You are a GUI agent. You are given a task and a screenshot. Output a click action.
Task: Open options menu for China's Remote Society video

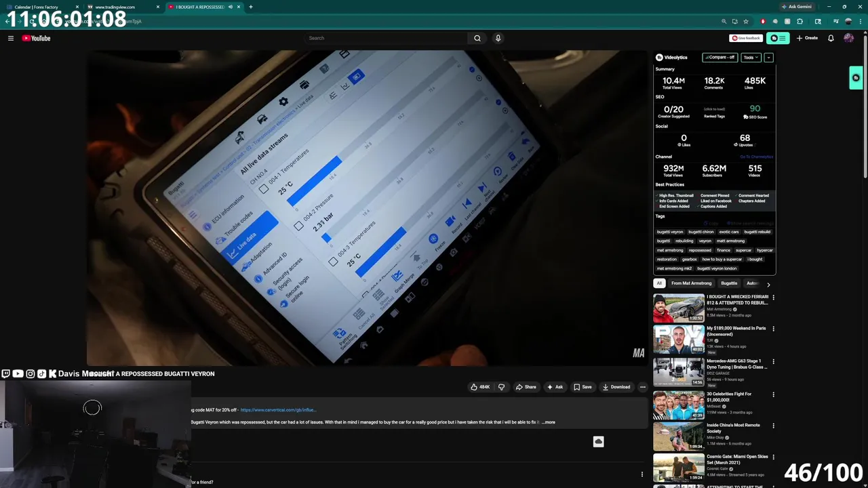[x=773, y=426]
